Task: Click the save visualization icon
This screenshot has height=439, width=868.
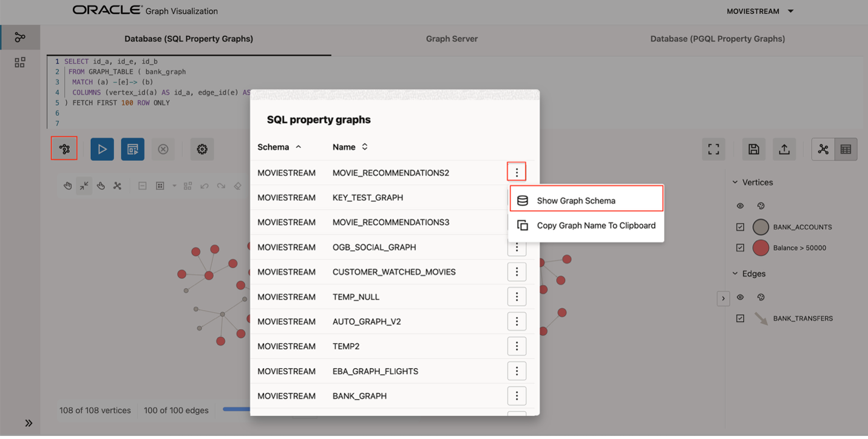Action: click(x=753, y=149)
